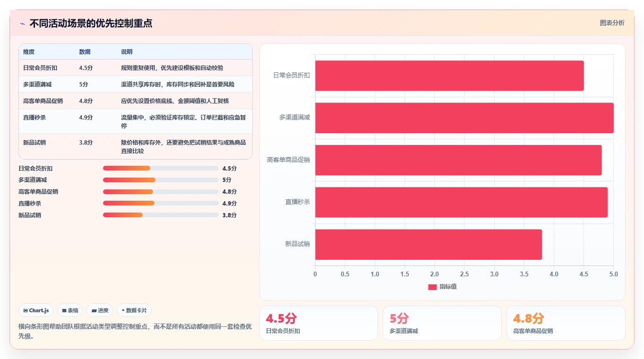
Task: Click the 3.8分 value next to progress bars
Action: pyautogui.click(x=230, y=215)
